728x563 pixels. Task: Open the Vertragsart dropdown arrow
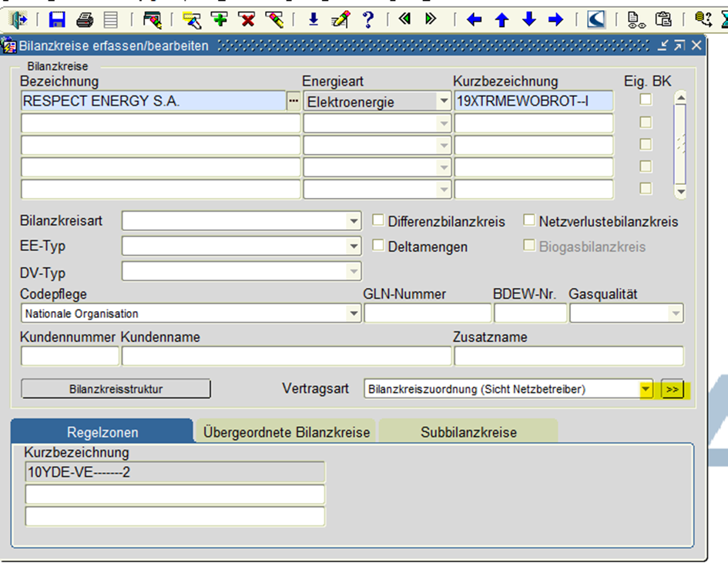coord(646,390)
